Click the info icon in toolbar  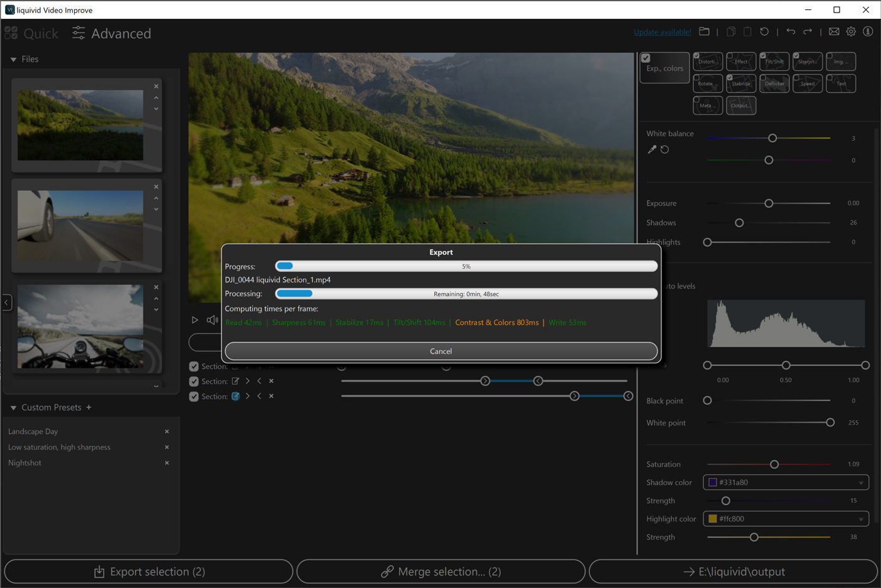click(867, 31)
